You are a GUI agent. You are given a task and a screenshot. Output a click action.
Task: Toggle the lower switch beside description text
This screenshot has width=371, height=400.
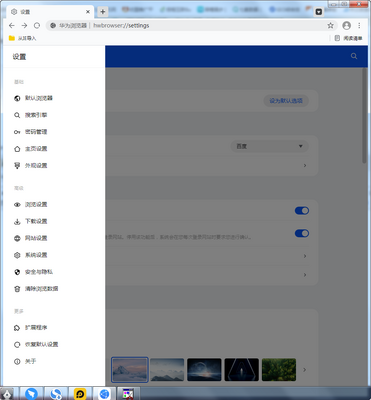click(x=302, y=233)
